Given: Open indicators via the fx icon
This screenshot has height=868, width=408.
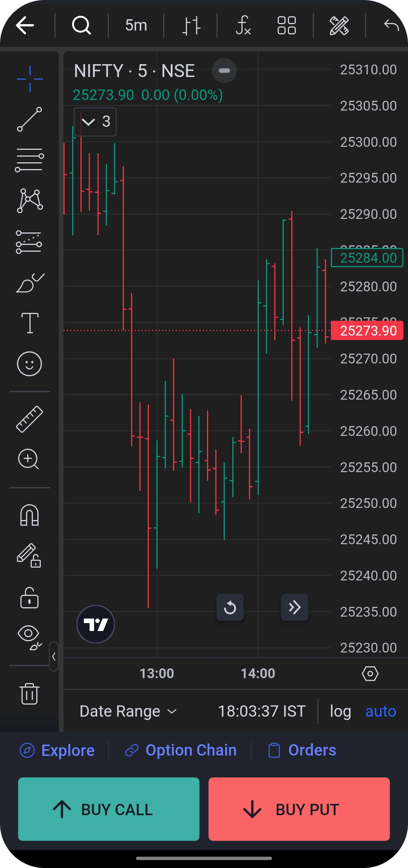Looking at the screenshot, I should coord(243,26).
